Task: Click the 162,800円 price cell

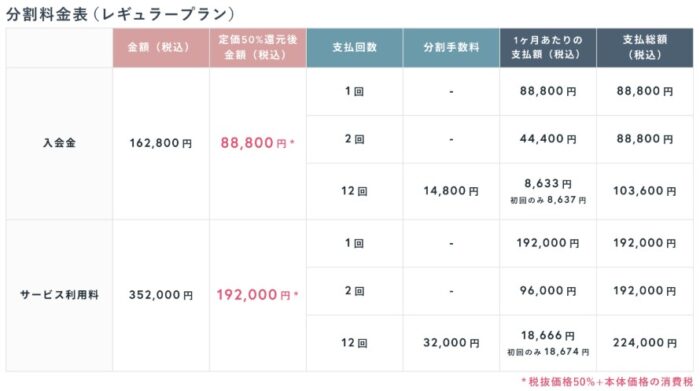Action: 161,143
